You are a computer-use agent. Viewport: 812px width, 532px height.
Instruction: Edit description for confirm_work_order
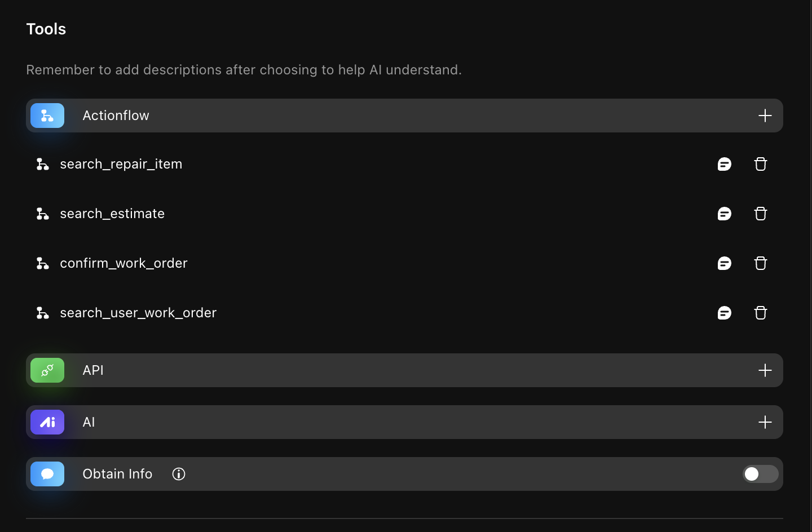[x=725, y=263]
